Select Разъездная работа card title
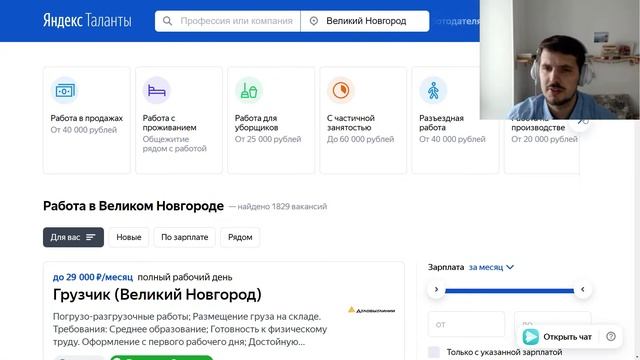This screenshot has width=640, height=360. pos(441,122)
